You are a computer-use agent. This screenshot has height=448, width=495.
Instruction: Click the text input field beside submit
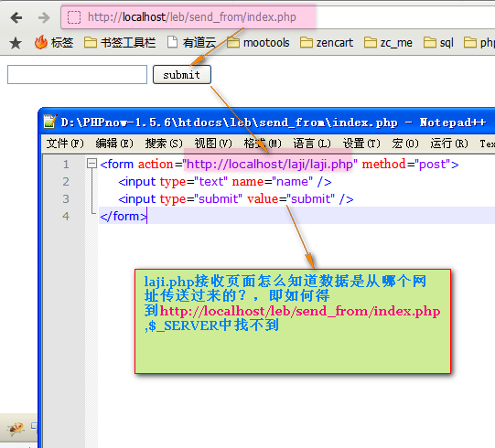[78, 75]
